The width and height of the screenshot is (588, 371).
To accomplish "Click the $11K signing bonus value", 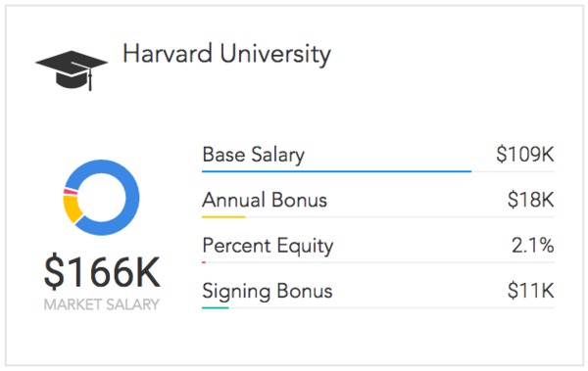I will 530,291.
